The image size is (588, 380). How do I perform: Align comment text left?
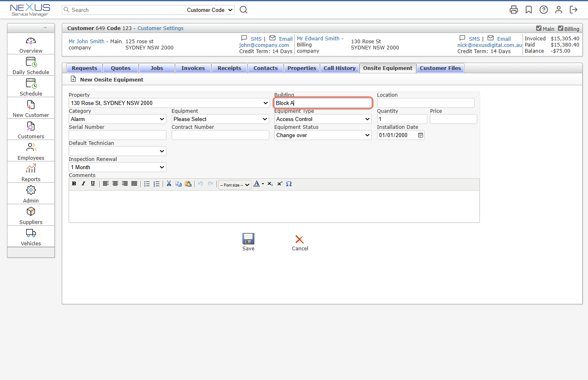pos(106,184)
